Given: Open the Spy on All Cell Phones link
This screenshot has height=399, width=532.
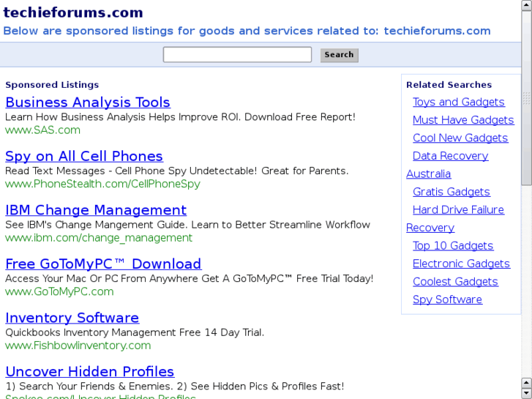Looking at the screenshot, I should pyautogui.click(x=84, y=156).
